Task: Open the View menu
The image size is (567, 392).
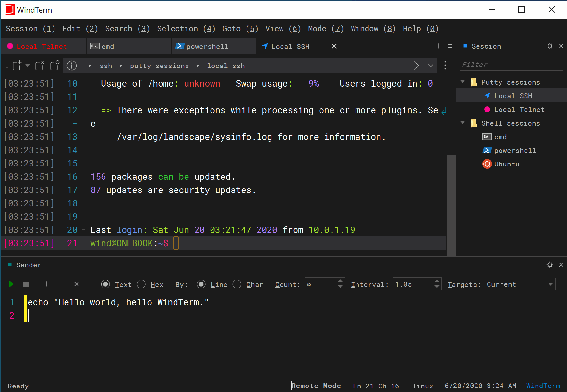Action: pyautogui.click(x=283, y=29)
